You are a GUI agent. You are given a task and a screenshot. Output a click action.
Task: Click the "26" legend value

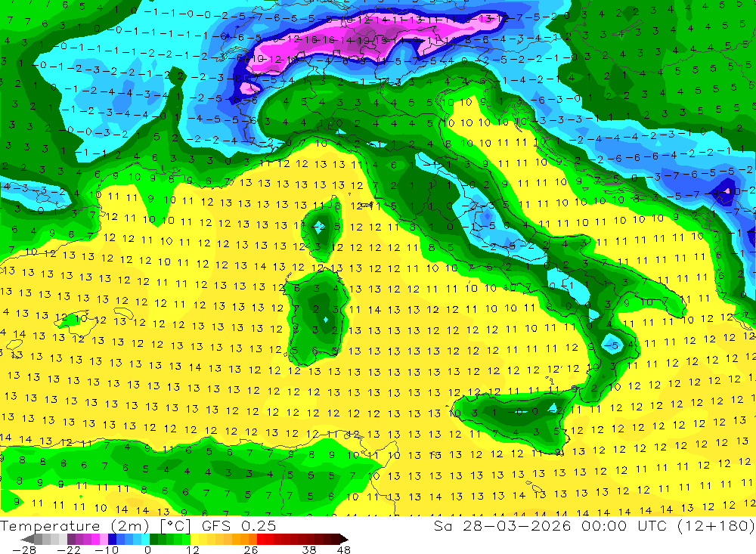tap(251, 549)
